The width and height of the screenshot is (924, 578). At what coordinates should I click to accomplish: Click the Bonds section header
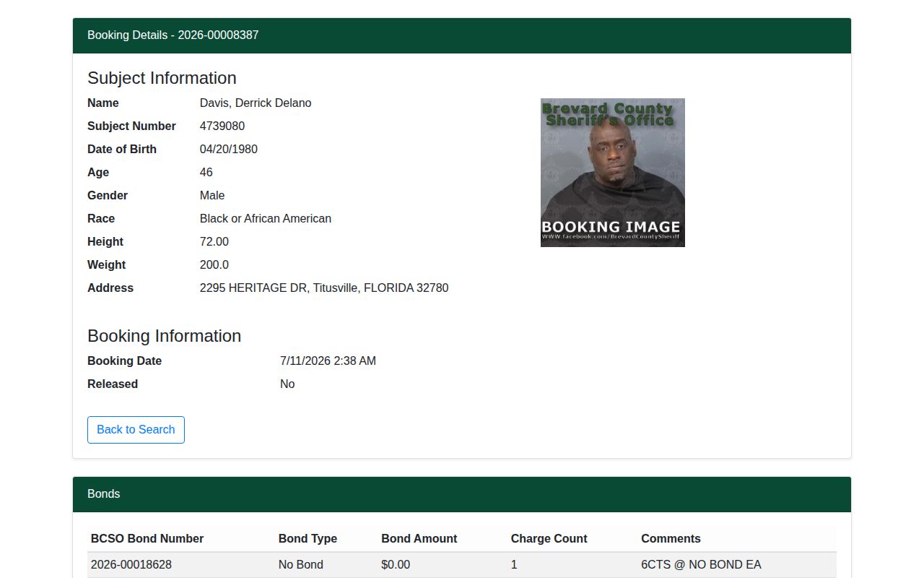(x=462, y=494)
